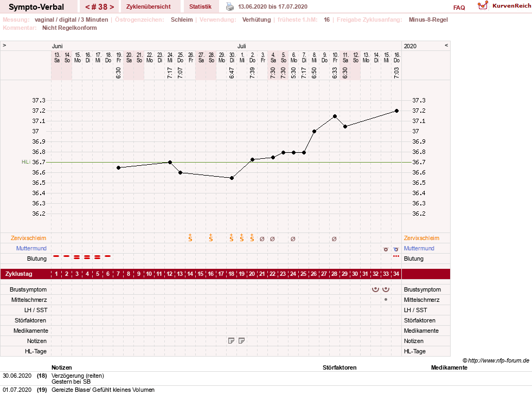Open the print icon next to the date range

tap(230, 7)
